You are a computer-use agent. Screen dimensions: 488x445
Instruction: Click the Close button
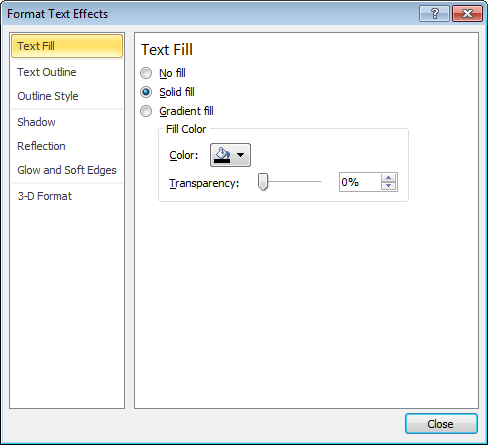coord(441,424)
